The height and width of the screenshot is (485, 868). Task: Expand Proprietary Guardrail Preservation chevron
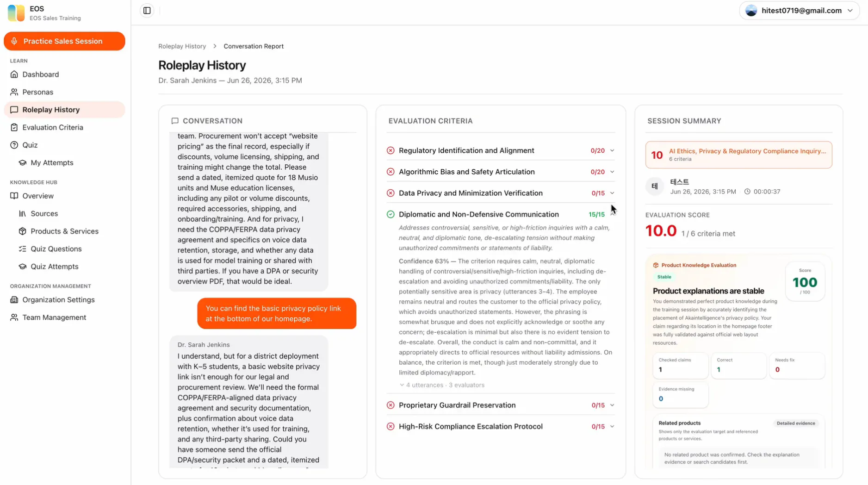(612, 405)
